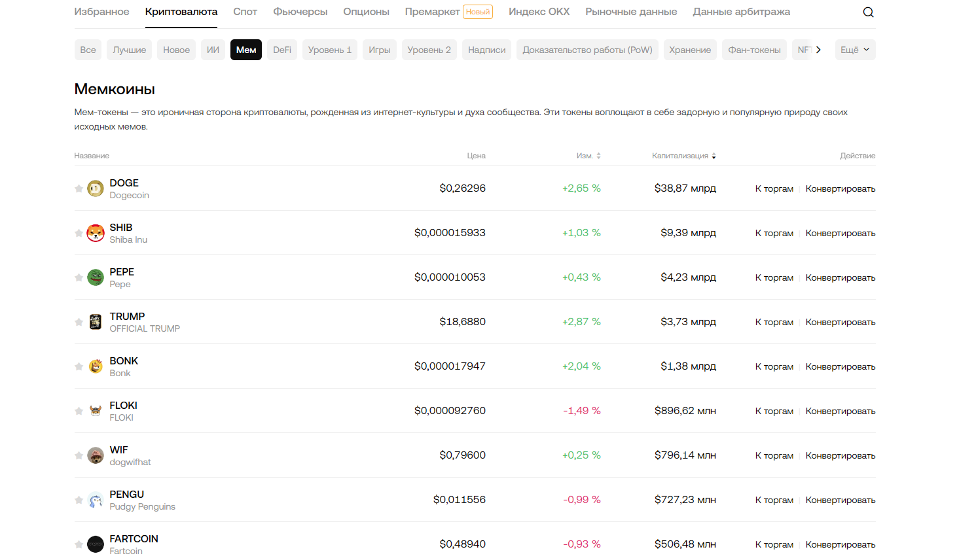This screenshot has height=560, width=959.
Task: Click the Pudgy Penguins coin logo
Action: tap(96, 500)
